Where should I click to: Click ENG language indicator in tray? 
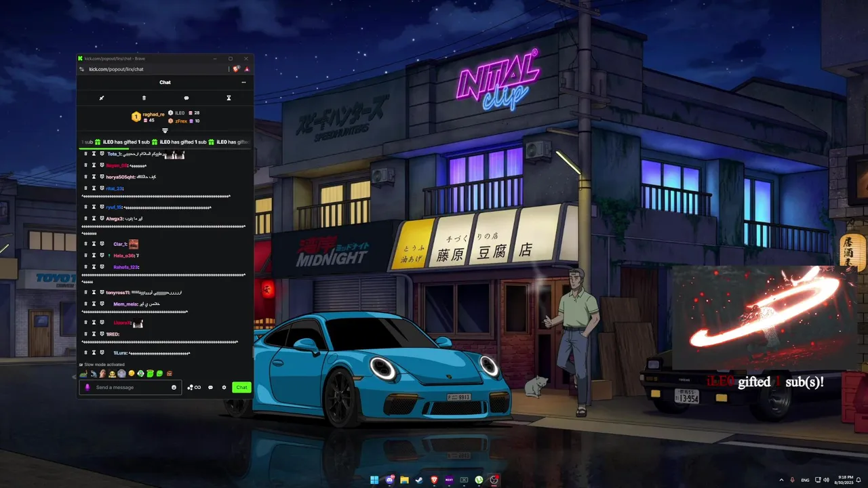point(805,480)
